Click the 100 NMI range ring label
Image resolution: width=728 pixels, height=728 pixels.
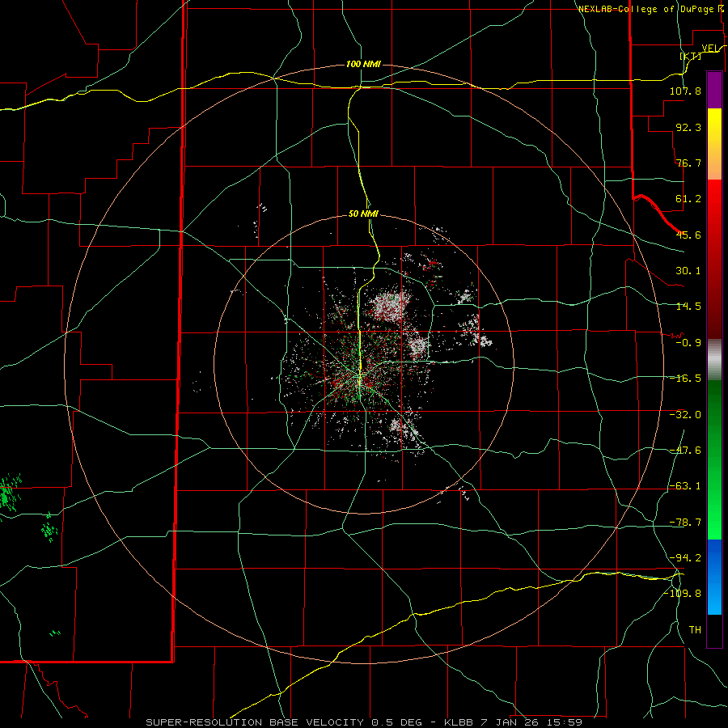363,64
